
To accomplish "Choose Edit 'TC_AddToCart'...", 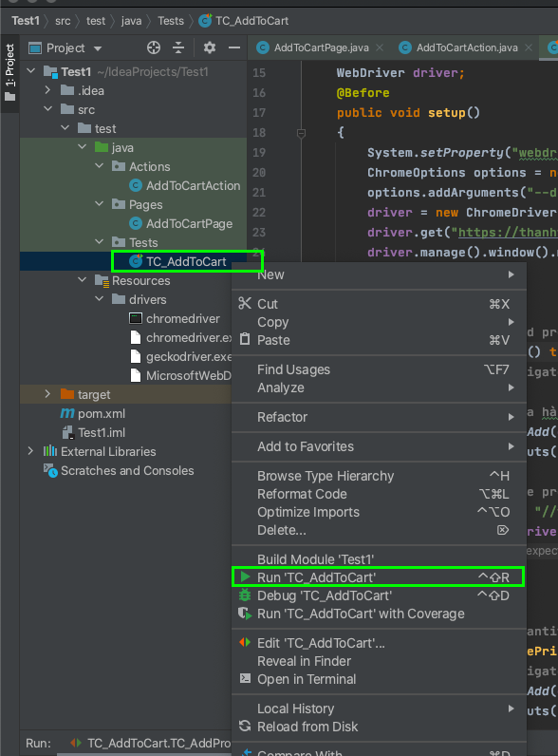I will pos(379,643).
